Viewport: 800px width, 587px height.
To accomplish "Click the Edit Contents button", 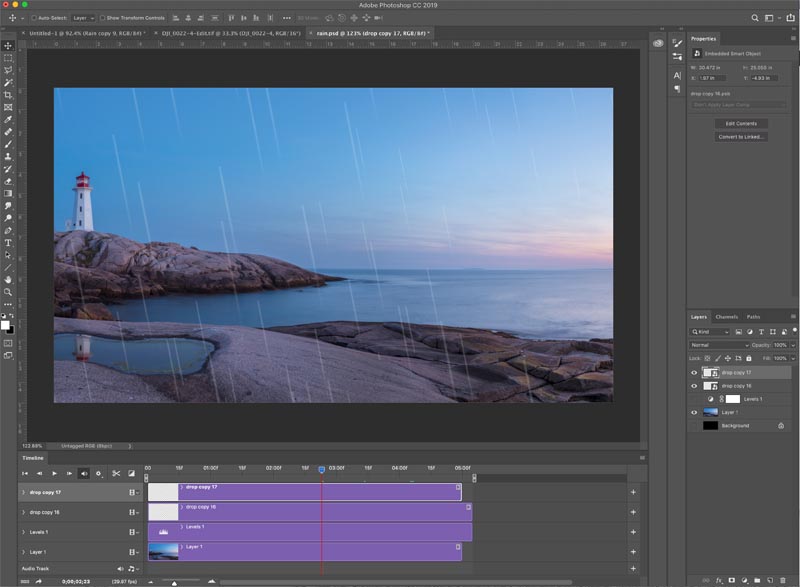I will click(741, 123).
